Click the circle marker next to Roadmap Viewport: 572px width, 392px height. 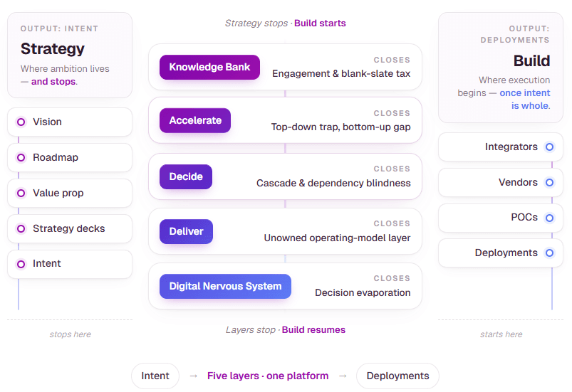pos(21,157)
